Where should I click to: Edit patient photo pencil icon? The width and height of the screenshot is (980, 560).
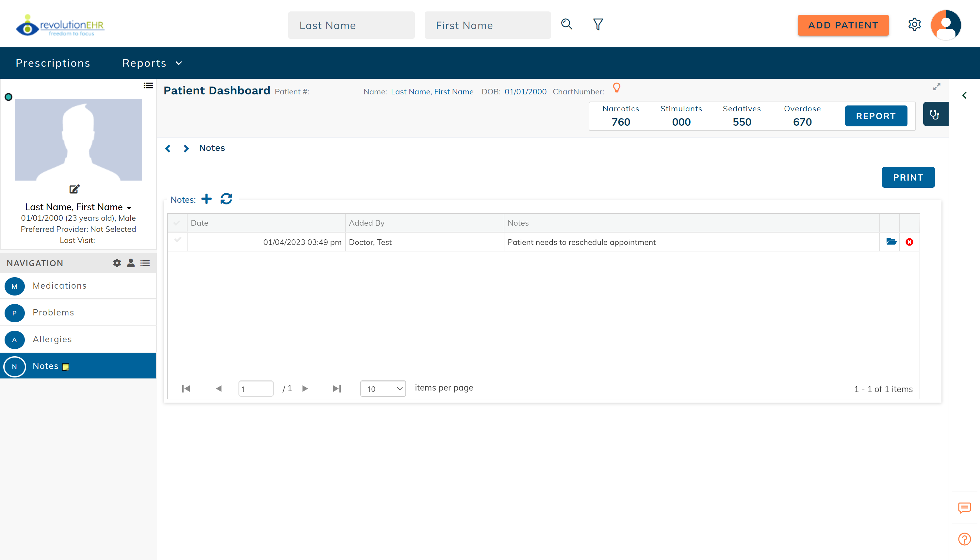74,189
